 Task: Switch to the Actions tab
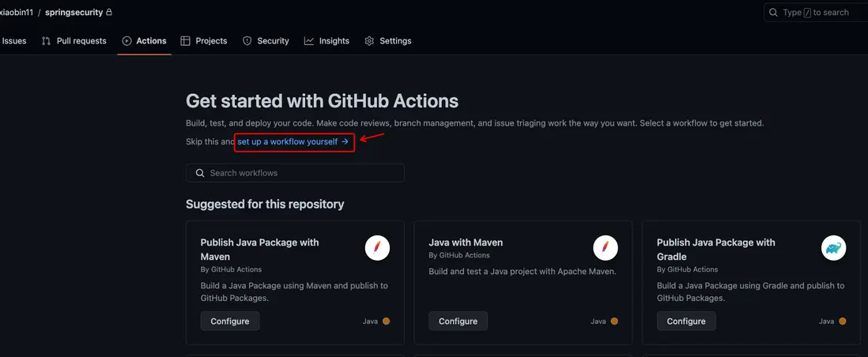[x=144, y=41]
